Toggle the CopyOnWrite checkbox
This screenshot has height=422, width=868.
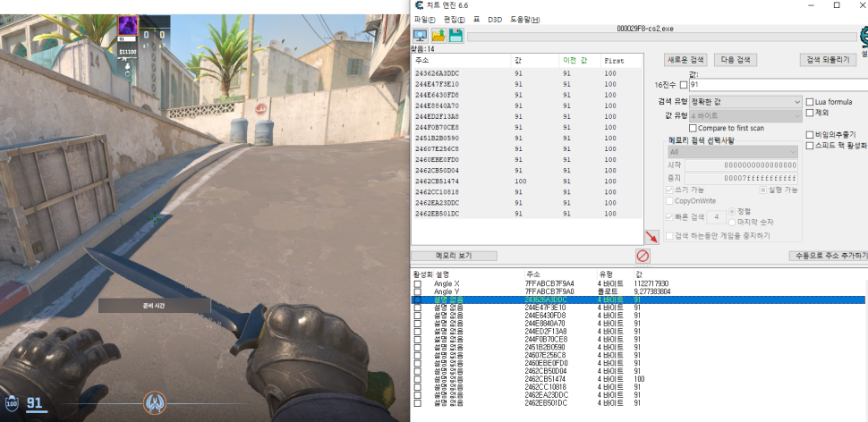669,201
